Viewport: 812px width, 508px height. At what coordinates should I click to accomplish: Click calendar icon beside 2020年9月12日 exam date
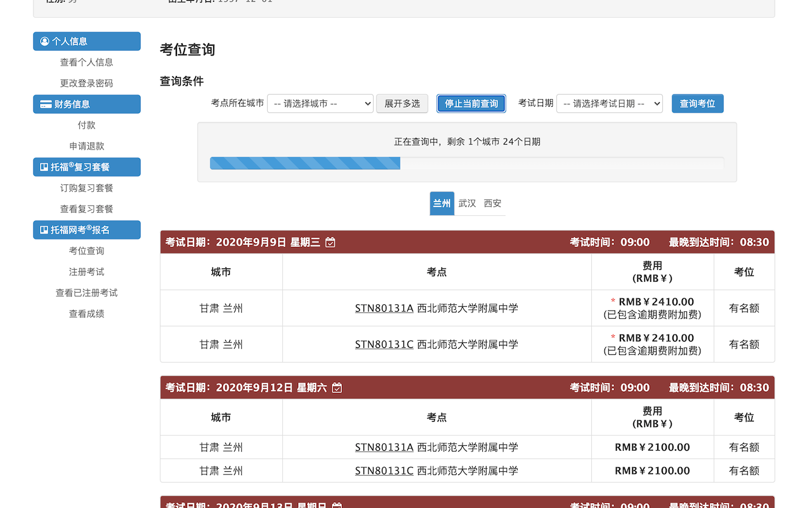[337, 387]
